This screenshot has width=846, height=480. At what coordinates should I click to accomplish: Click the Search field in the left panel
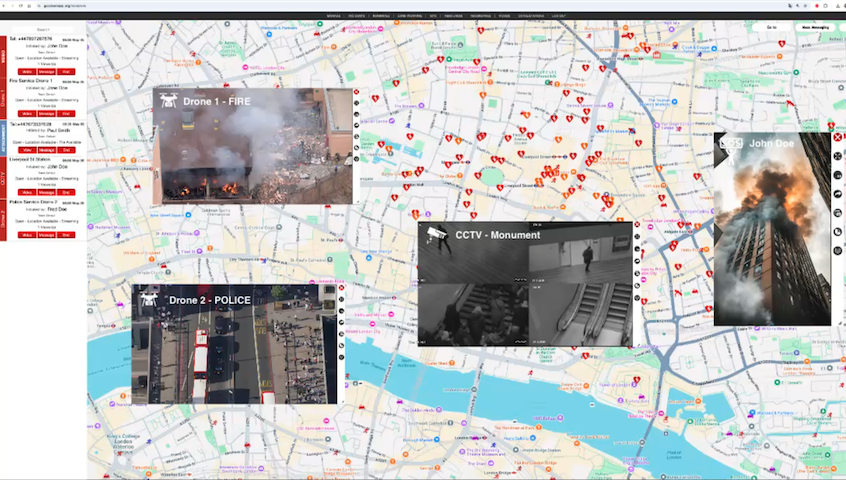pos(44,31)
